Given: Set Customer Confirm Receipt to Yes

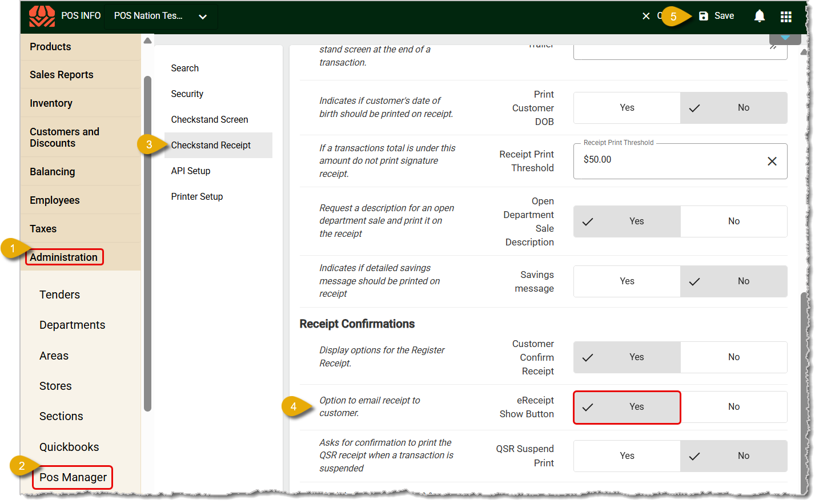Looking at the screenshot, I should point(627,357).
